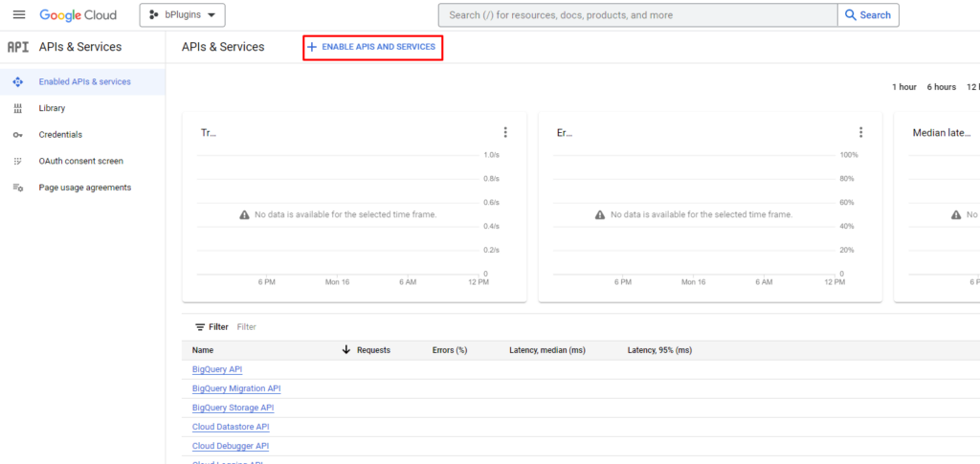Screen dimensions: 980x464
Task: Click the Median latency chart title
Action: [x=942, y=132]
